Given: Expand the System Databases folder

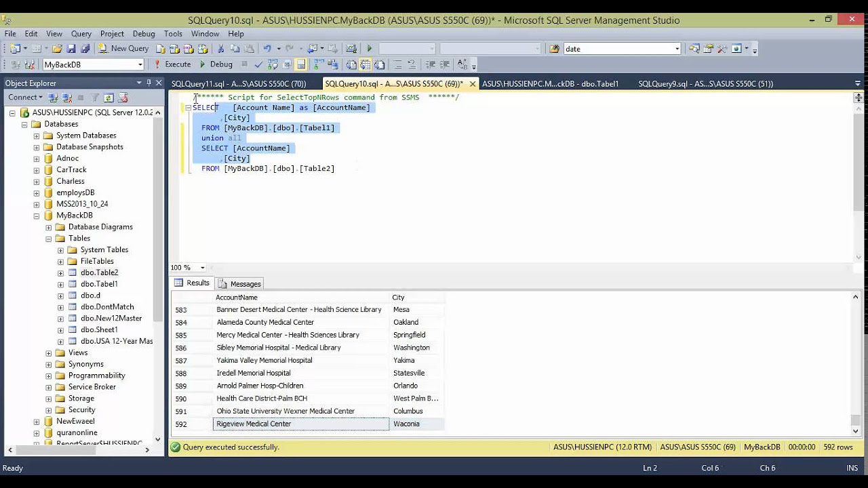Looking at the screenshot, I should (37, 136).
